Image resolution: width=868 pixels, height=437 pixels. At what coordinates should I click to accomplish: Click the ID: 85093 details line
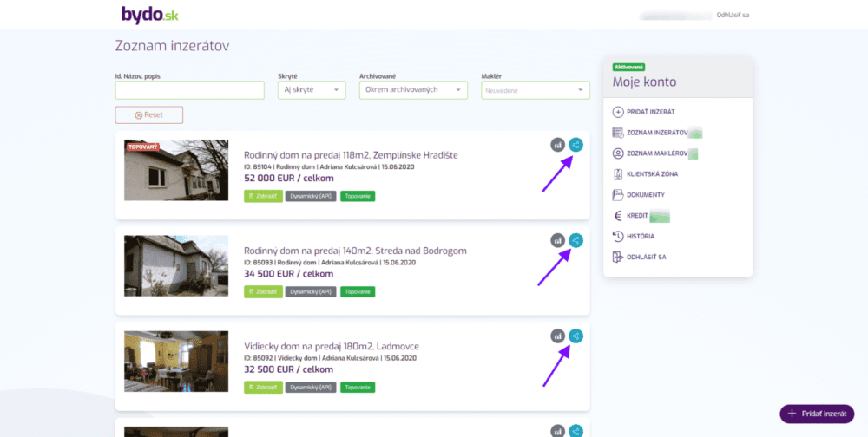point(329,262)
